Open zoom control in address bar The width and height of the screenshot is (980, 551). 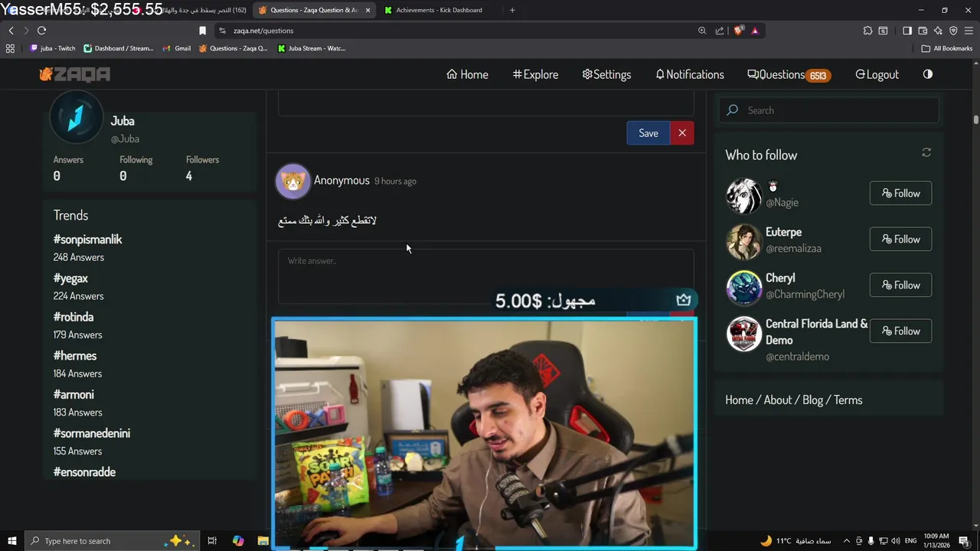click(x=702, y=31)
